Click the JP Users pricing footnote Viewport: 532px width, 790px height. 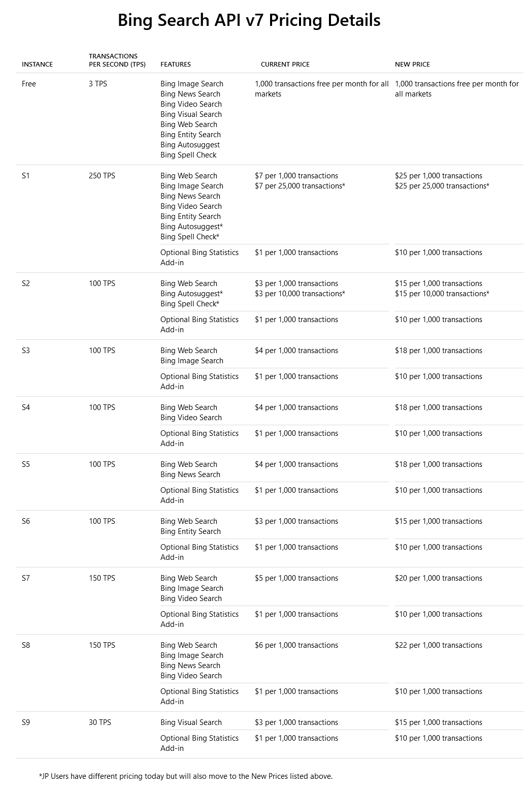(186, 776)
